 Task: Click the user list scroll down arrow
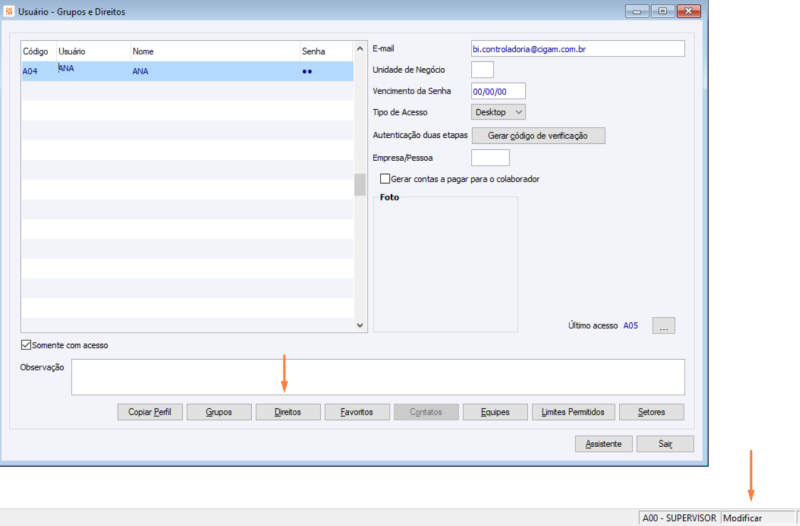(360, 325)
